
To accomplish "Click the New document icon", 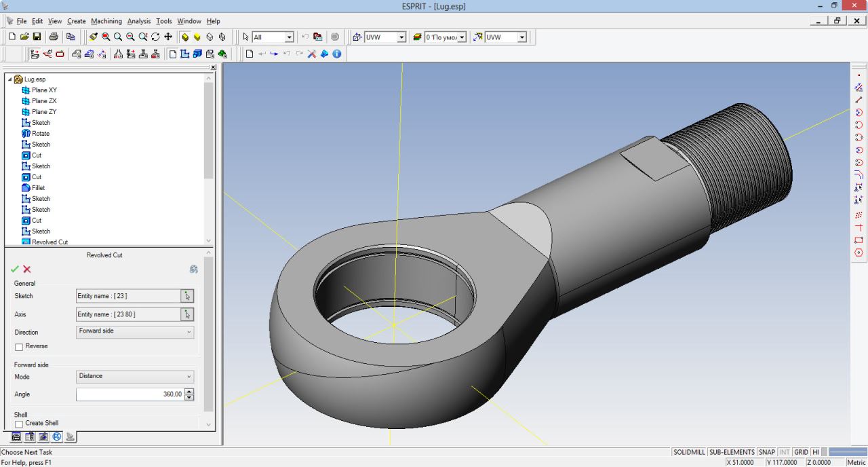I will [13, 37].
